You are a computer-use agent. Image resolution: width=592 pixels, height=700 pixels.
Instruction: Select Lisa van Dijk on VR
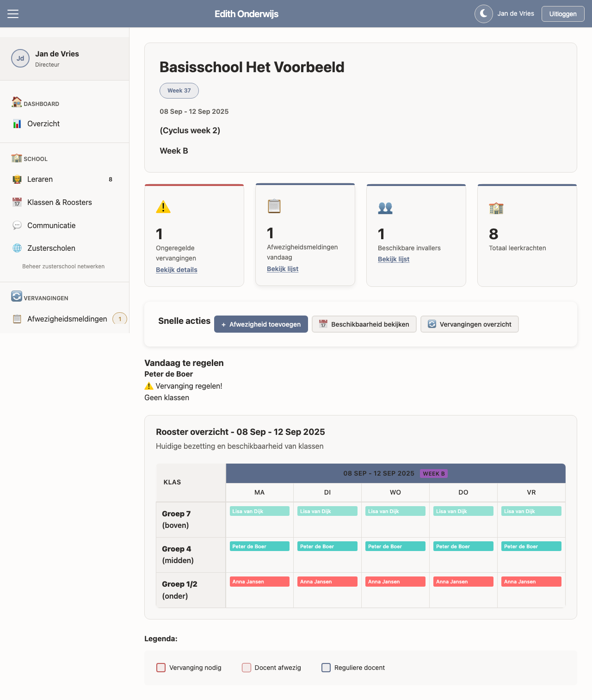531,511
